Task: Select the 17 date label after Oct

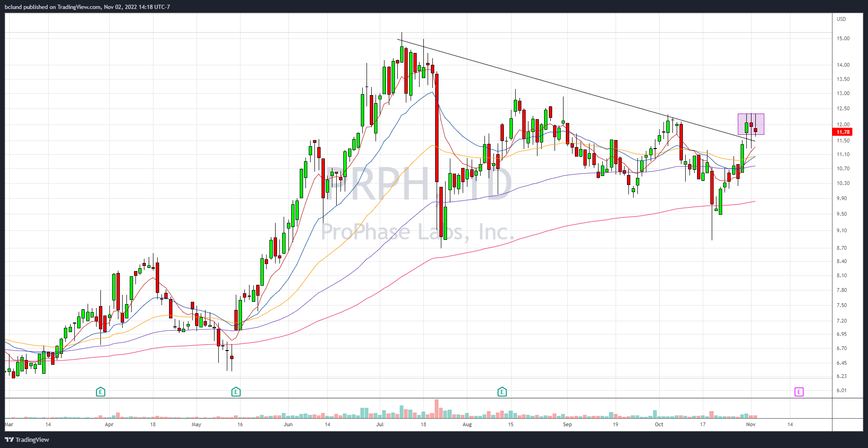Action: tap(703, 424)
